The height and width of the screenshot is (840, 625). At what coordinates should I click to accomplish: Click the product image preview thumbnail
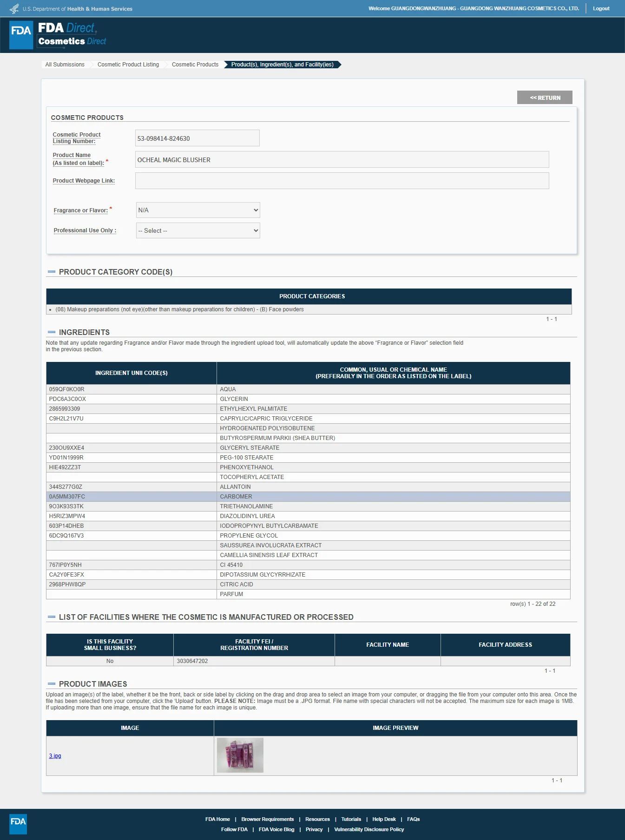[x=240, y=755]
